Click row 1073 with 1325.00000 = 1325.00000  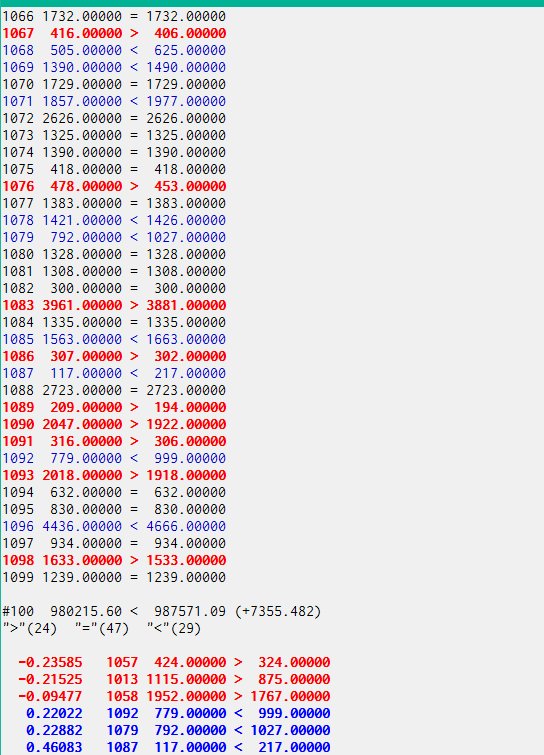(x=114, y=135)
